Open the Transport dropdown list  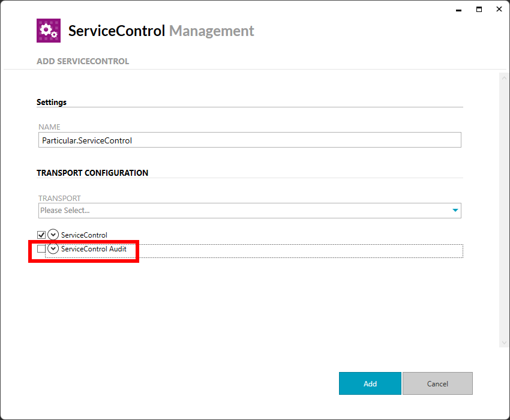click(250, 211)
